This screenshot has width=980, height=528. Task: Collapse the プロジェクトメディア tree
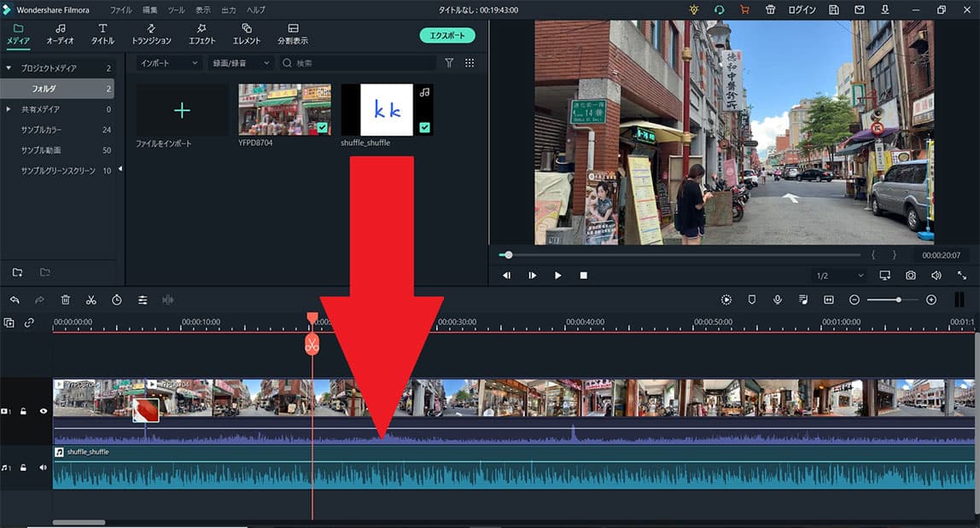click(x=9, y=68)
